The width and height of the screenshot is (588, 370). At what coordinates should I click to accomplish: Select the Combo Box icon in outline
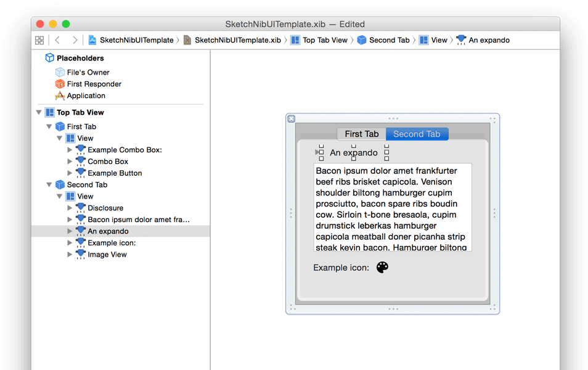[x=81, y=161]
